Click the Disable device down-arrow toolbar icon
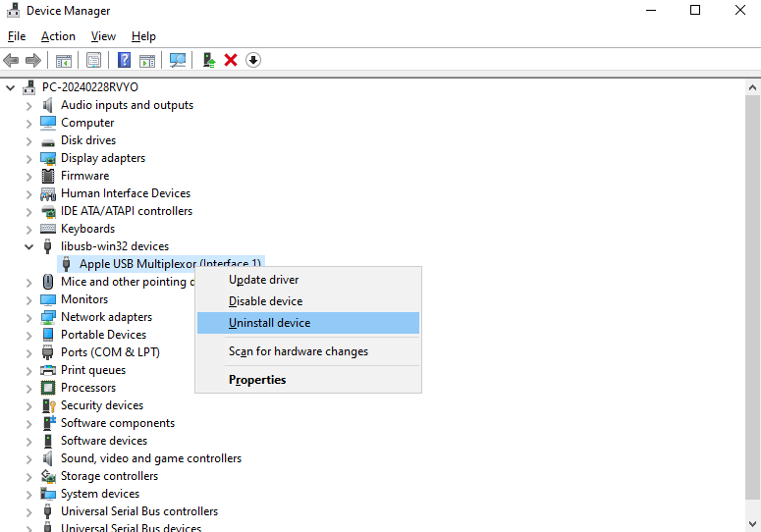This screenshot has width=761, height=532. point(253,60)
